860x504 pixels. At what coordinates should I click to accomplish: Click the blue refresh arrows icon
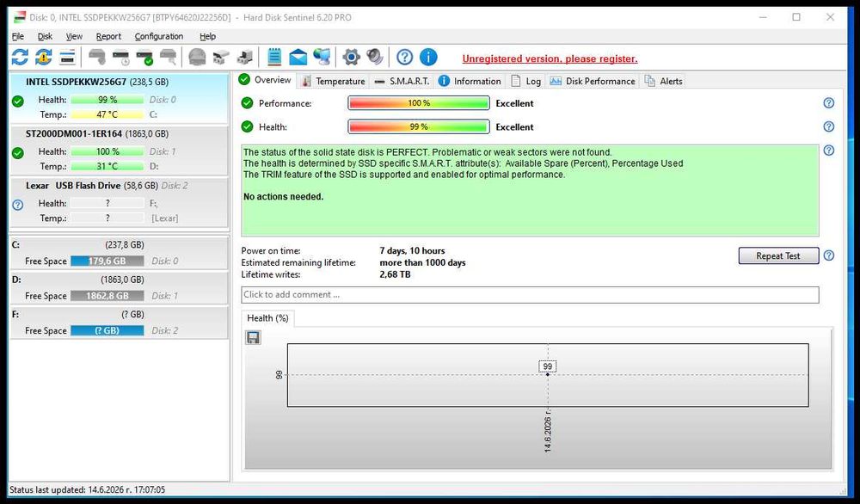point(21,57)
